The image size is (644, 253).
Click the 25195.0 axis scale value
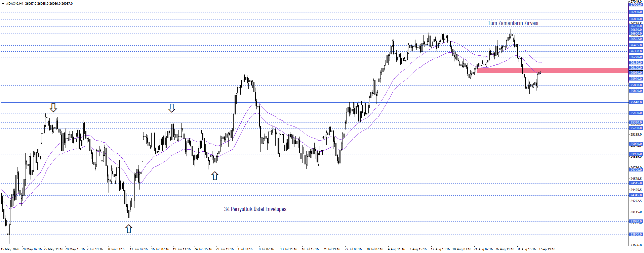click(x=636, y=135)
